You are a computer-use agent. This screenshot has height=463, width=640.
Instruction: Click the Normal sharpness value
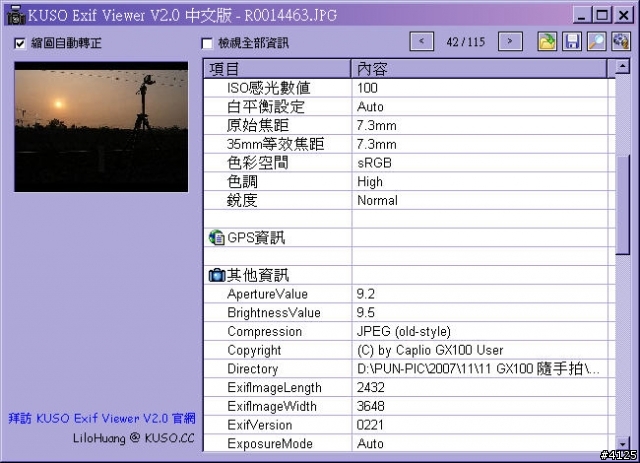coord(377,200)
